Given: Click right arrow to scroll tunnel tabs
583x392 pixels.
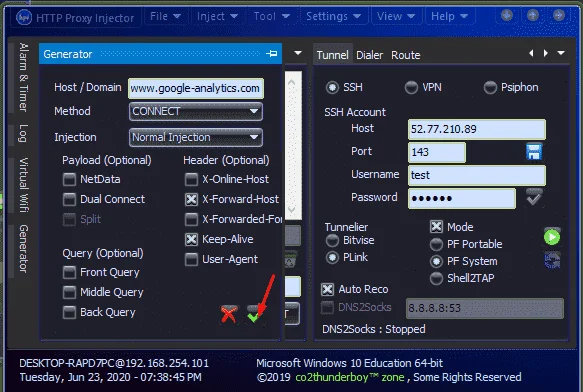Looking at the screenshot, I should click(545, 53).
